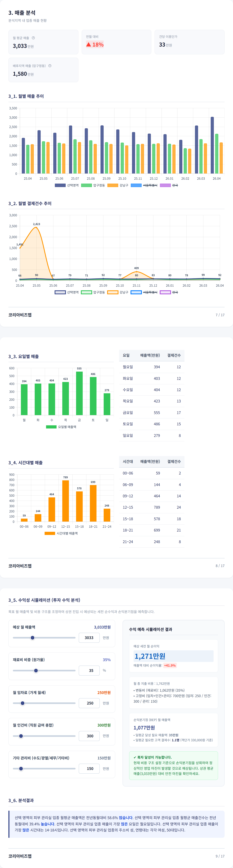The height and width of the screenshot is (868, 233).
Task: Click help icon beside 배후지역 매출 (압구정동)
Action: pos(50,66)
